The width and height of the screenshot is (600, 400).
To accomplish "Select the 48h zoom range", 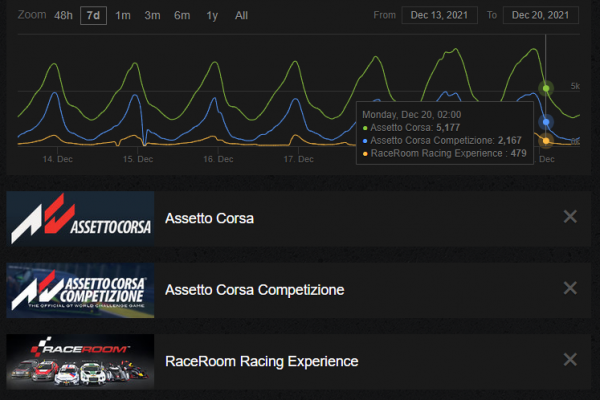I will (x=62, y=15).
